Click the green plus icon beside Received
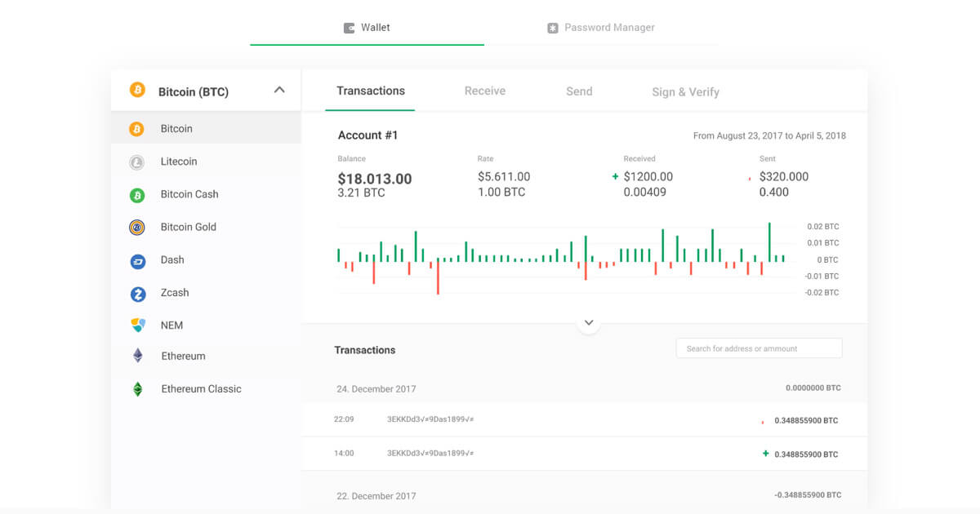Screen dimensions: 980x514 (x=615, y=176)
